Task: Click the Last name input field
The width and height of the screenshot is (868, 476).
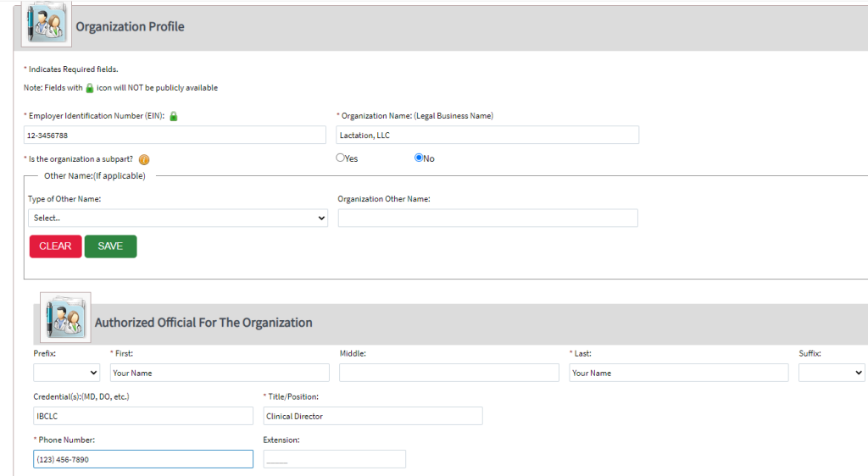Action: (x=678, y=373)
